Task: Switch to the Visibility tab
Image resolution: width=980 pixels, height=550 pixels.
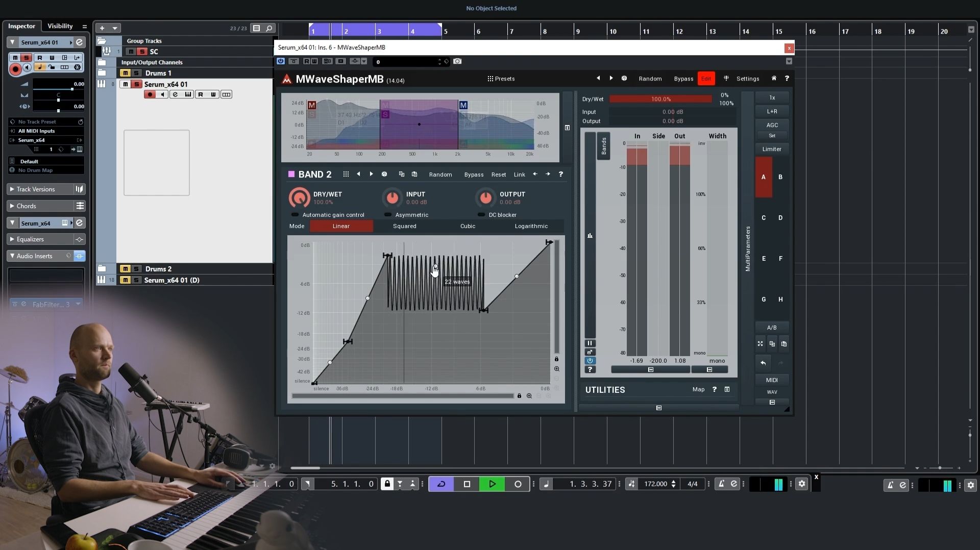Action: [x=60, y=26]
